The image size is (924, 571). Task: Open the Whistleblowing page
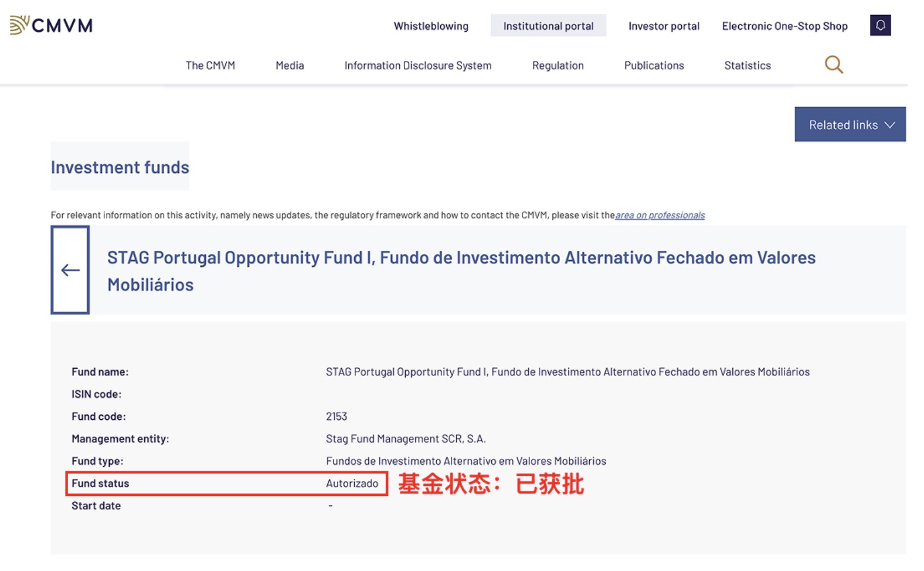click(431, 26)
